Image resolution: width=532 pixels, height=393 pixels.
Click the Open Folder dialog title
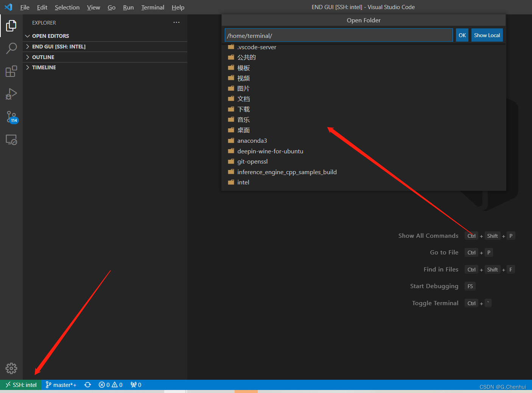click(x=364, y=20)
